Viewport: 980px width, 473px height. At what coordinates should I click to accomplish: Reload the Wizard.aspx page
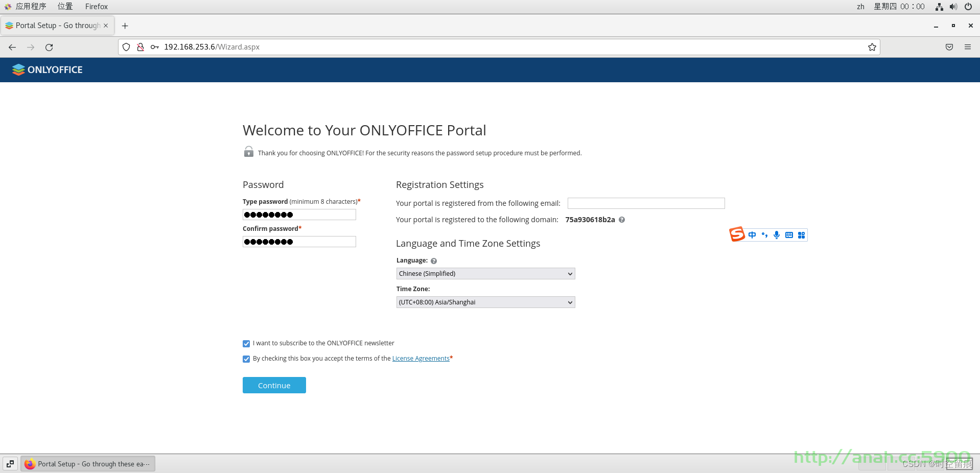[x=49, y=47]
